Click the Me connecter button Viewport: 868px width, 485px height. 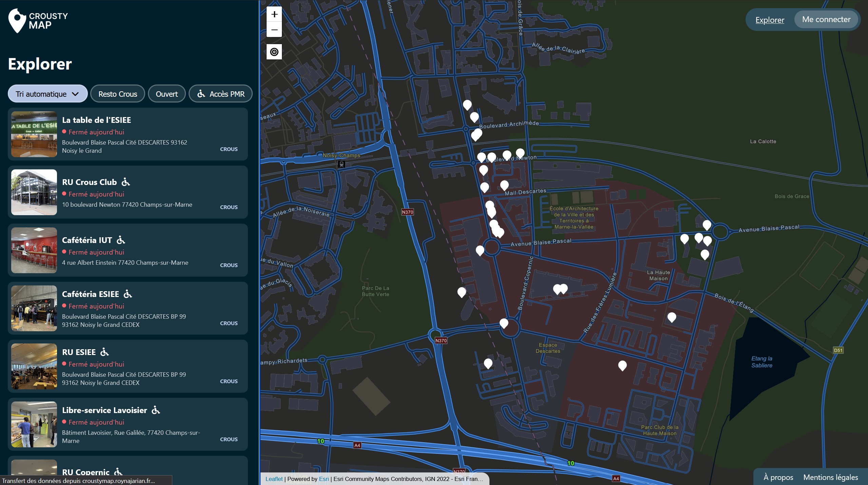(x=827, y=19)
